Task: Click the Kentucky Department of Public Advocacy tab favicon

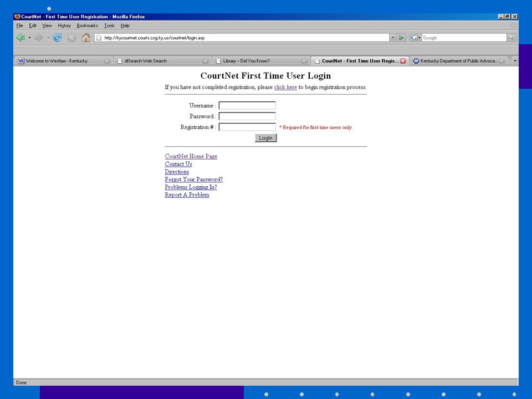Action: coord(416,61)
